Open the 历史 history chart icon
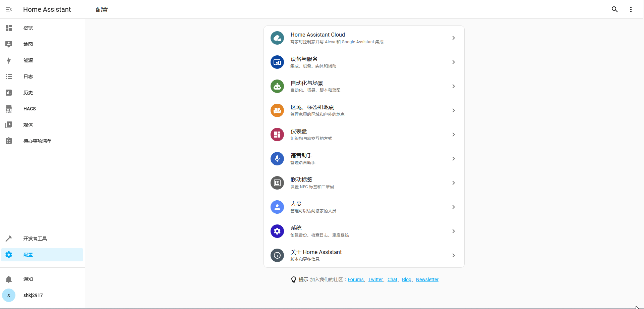The height and width of the screenshot is (309, 644). [9, 93]
